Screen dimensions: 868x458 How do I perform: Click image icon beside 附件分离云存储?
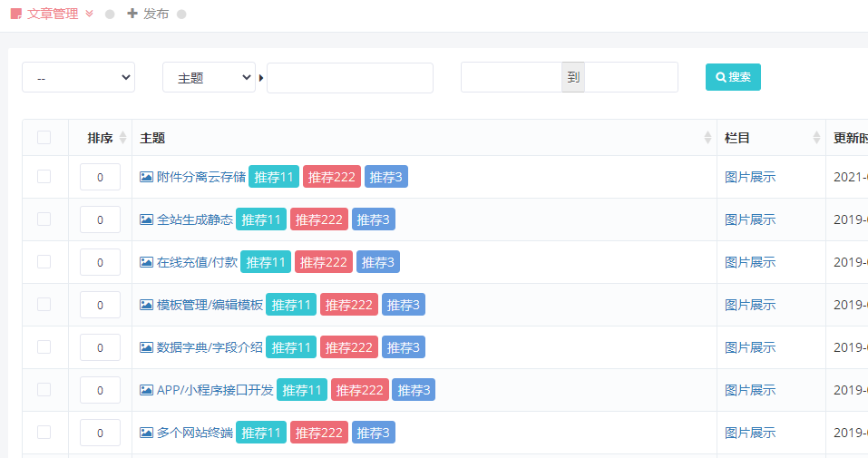pyautogui.click(x=146, y=177)
